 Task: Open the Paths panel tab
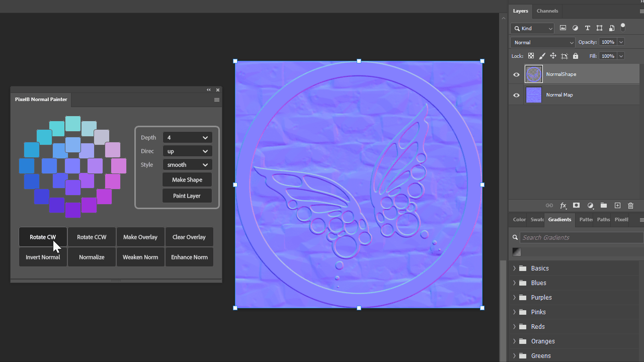pos(603,220)
